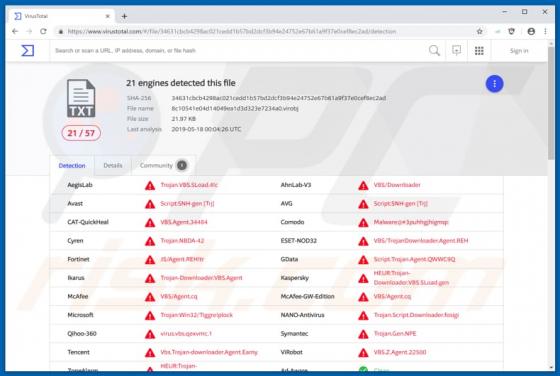Image resolution: width=560 pixels, height=376 pixels.
Task: Click the Qihoo-360 engine name
Action: point(82,334)
